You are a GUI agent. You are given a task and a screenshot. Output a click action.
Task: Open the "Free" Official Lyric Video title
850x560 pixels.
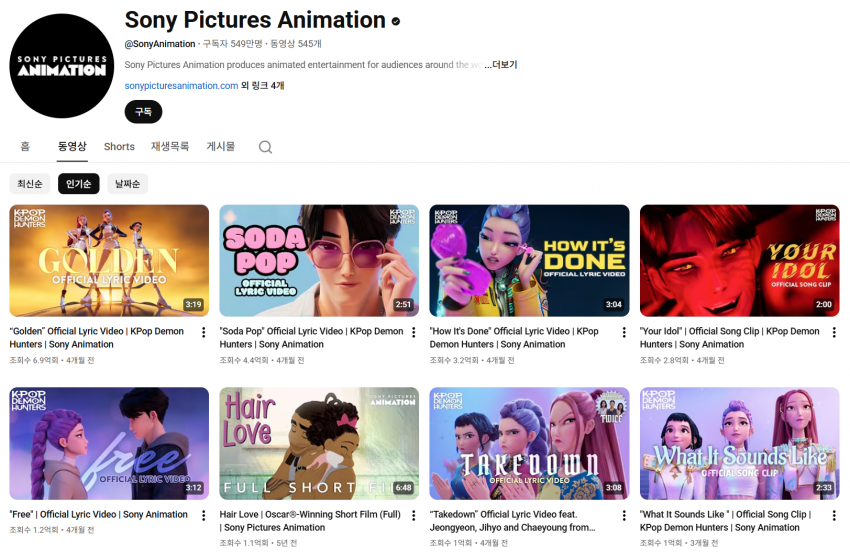99,514
